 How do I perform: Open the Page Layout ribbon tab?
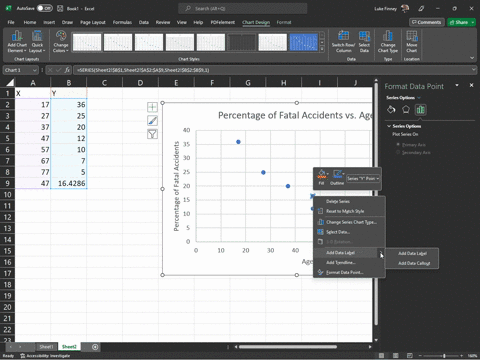[x=93, y=22]
